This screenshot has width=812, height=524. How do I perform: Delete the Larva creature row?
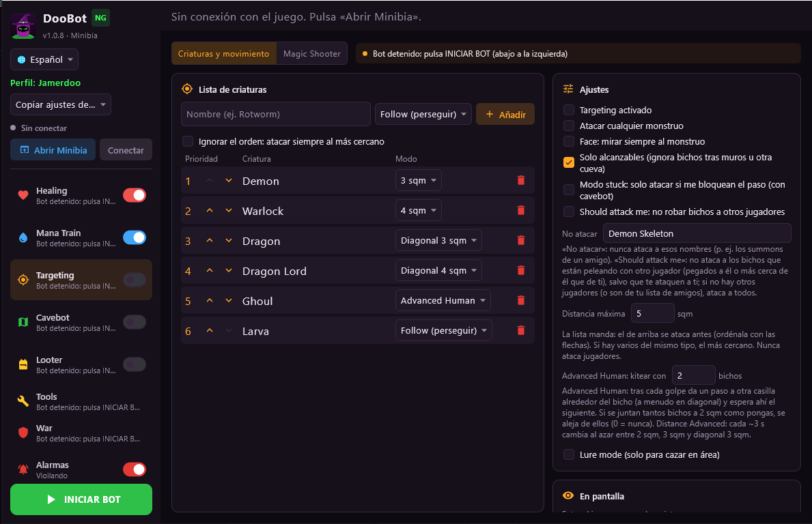click(x=521, y=330)
